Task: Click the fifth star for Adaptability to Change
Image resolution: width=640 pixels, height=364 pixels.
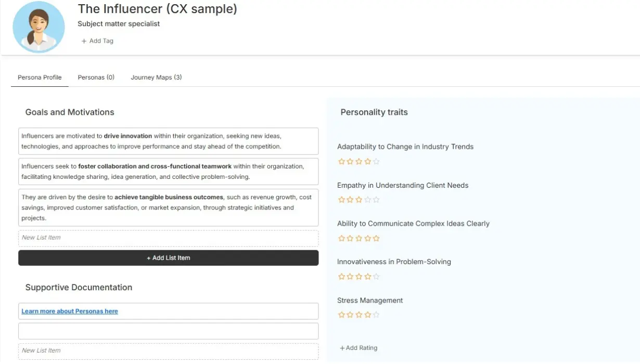Action: (x=375, y=161)
